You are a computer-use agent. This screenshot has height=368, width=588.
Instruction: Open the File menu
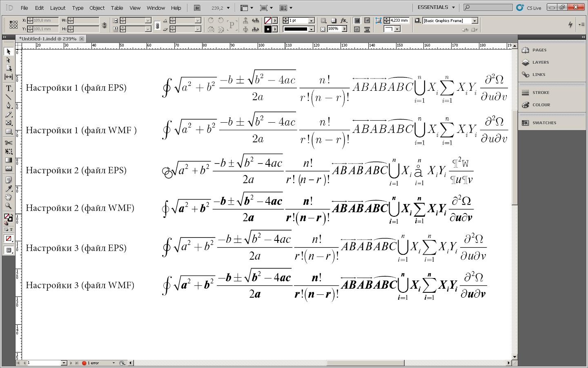[24, 8]
